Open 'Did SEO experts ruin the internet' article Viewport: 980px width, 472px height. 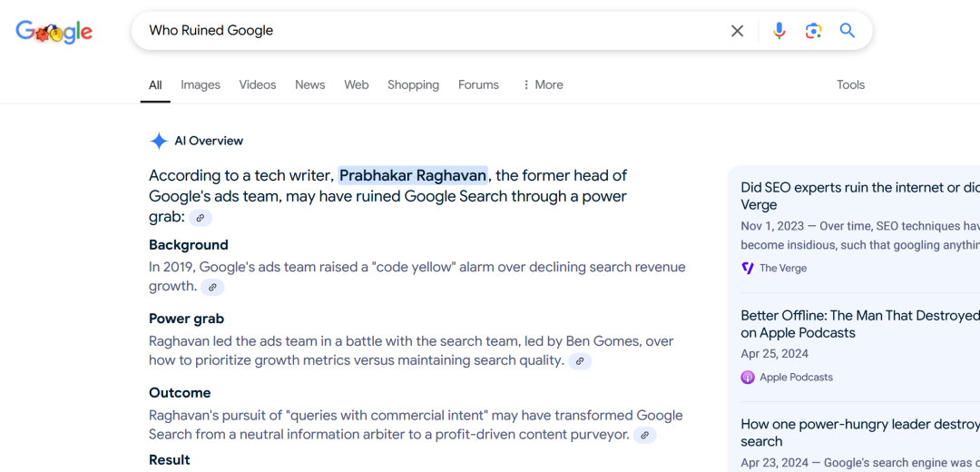(x=857, y=188)
